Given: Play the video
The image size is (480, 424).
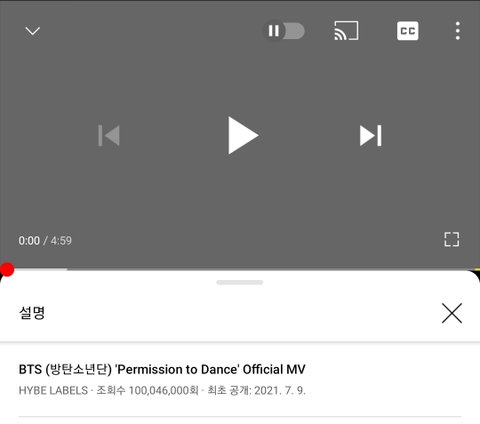Looking at the screenshot, I should tap(243, 135).
